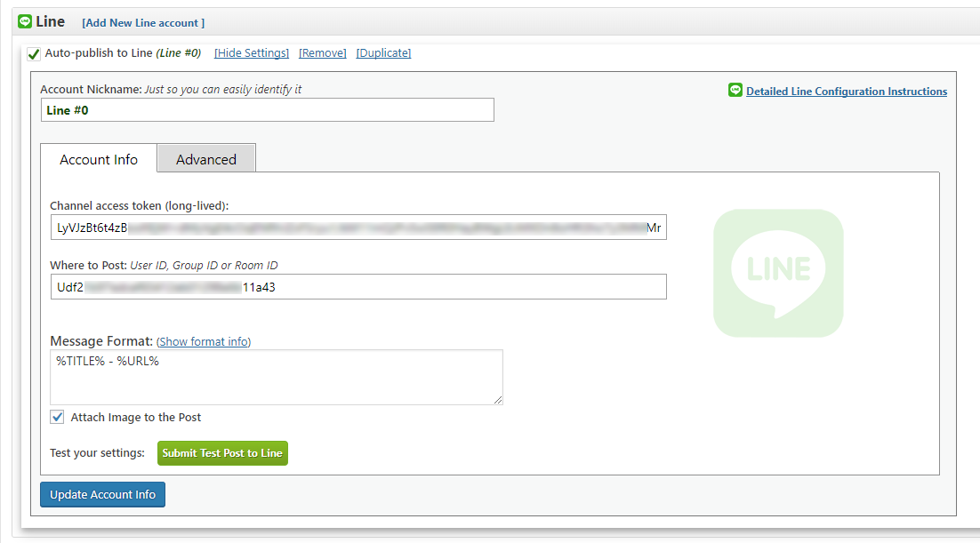
Task: Click the Channel access token field
Action: tap(358, 228)
